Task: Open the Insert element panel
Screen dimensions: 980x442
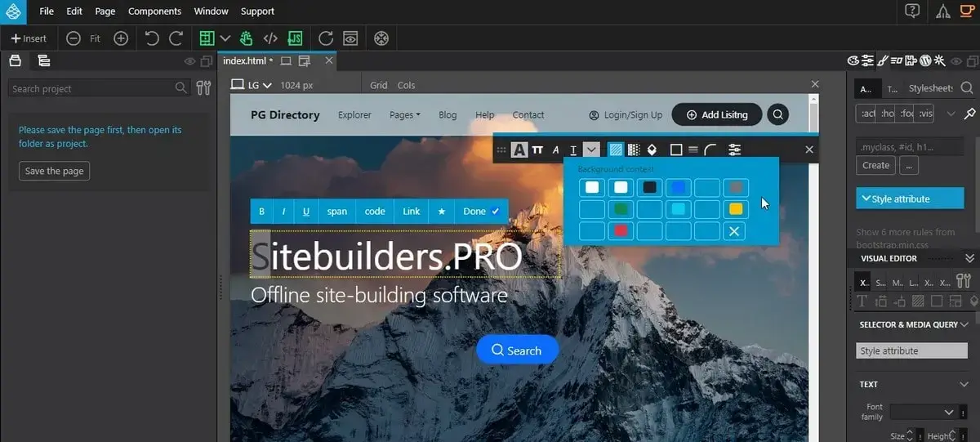Action: pos(29,38)
